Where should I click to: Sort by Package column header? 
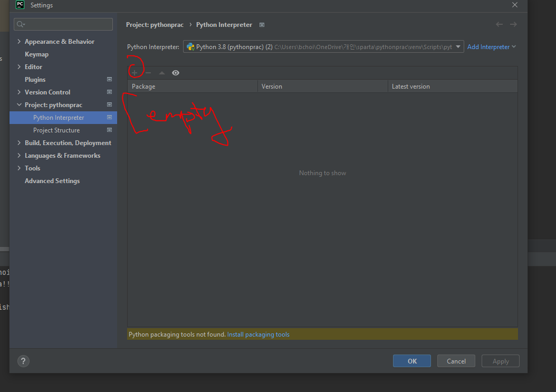193,87
